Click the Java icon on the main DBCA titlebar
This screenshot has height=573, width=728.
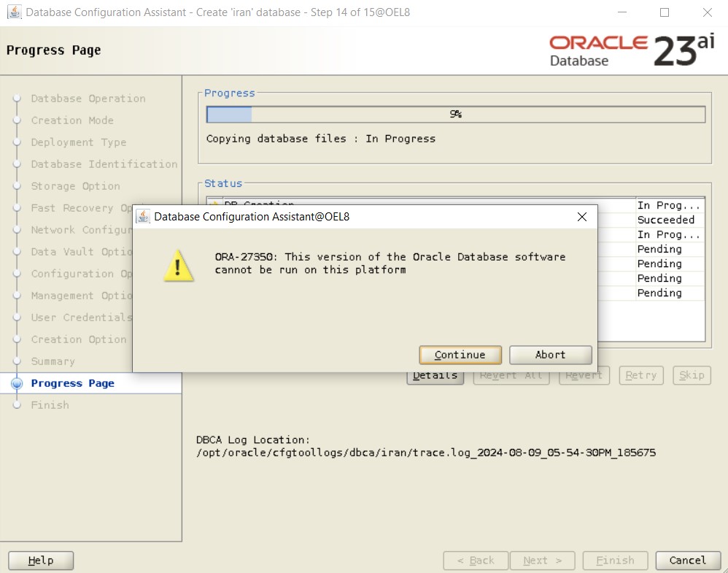tap(16, 12)
